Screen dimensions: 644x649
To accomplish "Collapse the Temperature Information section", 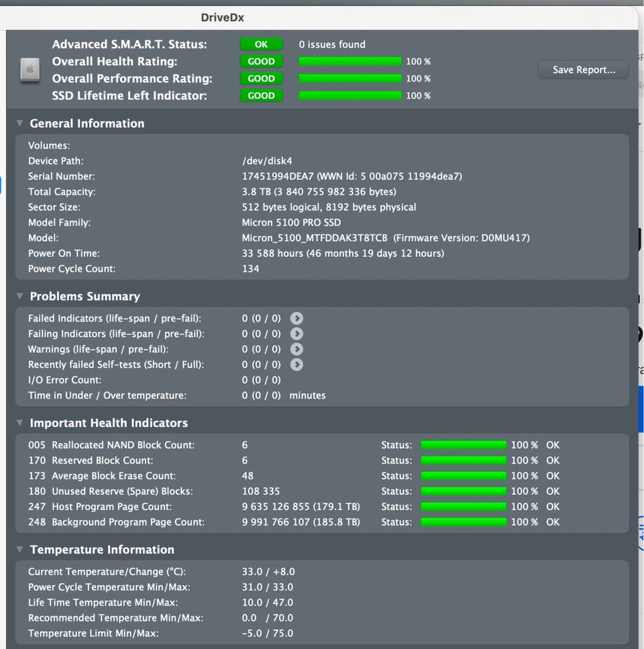I will pyautogui.click(x=19, y=550).
